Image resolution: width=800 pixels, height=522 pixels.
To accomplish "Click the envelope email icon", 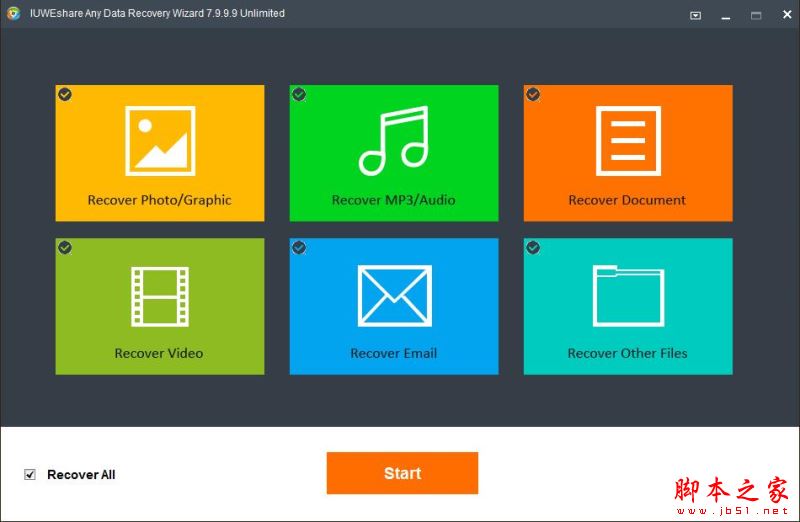I will (394, 296).
